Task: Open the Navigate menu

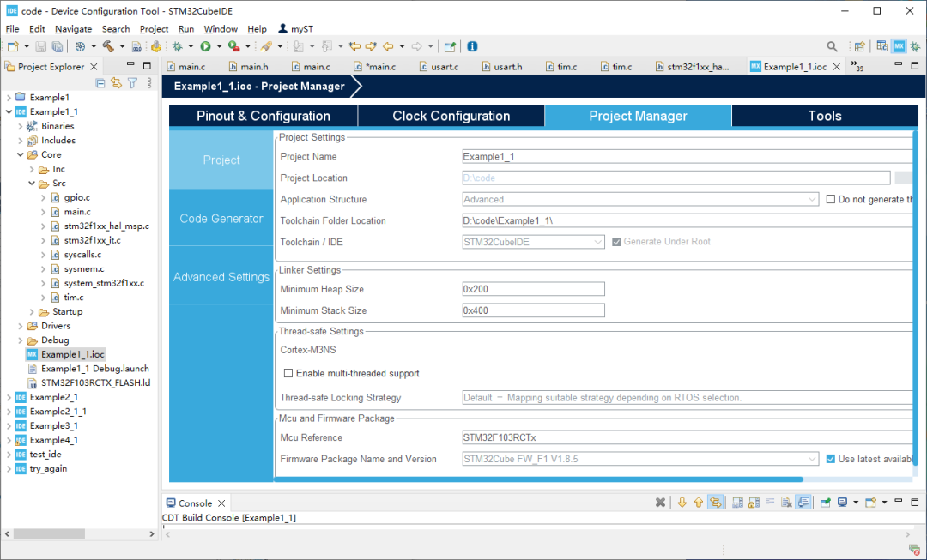Action: 73,29
